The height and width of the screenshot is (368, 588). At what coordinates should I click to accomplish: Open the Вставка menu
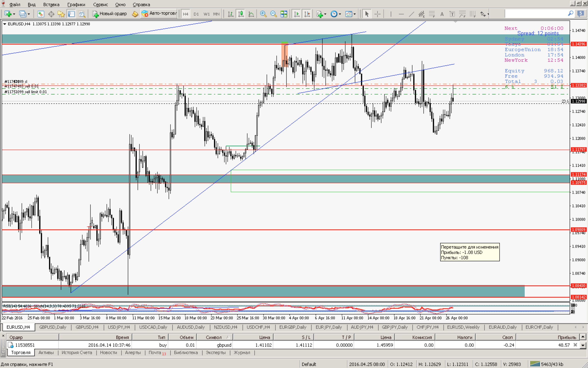coord(51,4)
